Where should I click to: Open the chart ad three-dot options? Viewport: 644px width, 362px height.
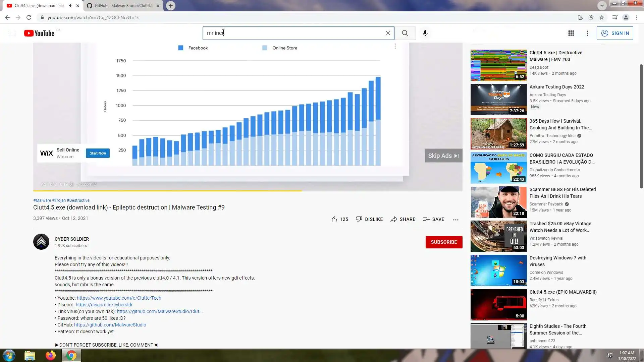395,46
